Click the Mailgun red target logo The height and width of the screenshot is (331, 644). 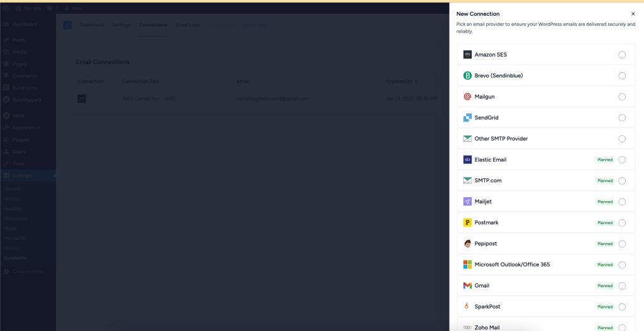(x=467, y=97)
